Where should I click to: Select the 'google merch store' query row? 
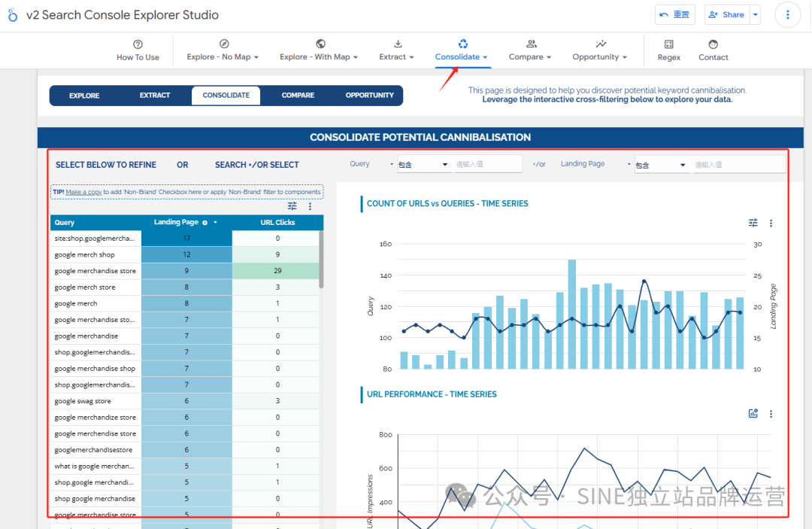tap(186, 287)
